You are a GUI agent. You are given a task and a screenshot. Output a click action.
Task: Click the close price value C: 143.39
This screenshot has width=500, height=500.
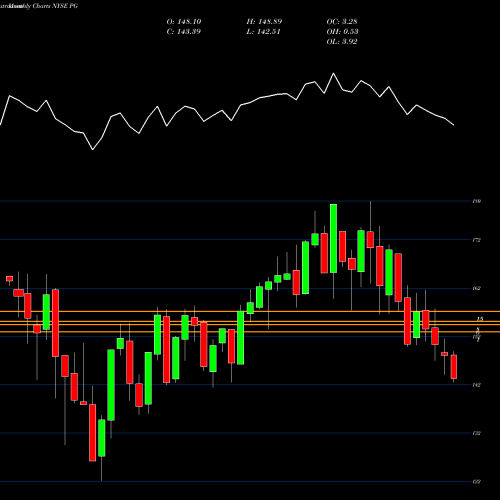coord(184,32)
